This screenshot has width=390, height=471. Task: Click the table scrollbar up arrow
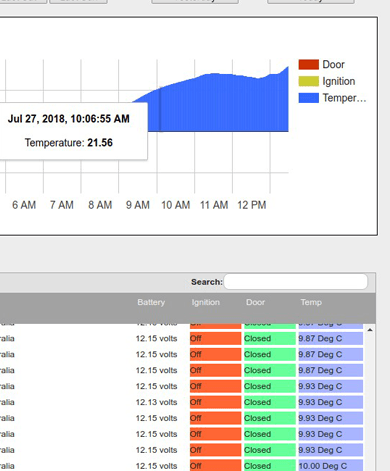pos(370,330)
